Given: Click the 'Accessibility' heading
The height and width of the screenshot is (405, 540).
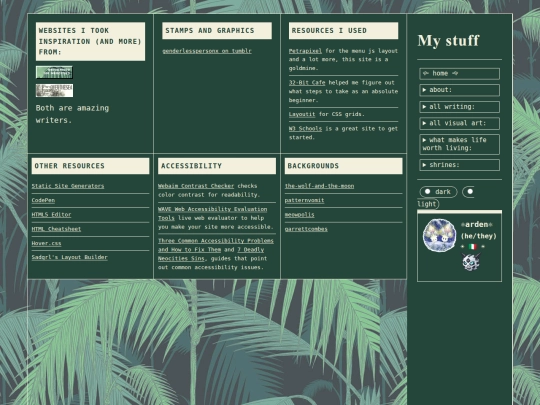Looking at the screenshot, I should [x=217, y=166].
